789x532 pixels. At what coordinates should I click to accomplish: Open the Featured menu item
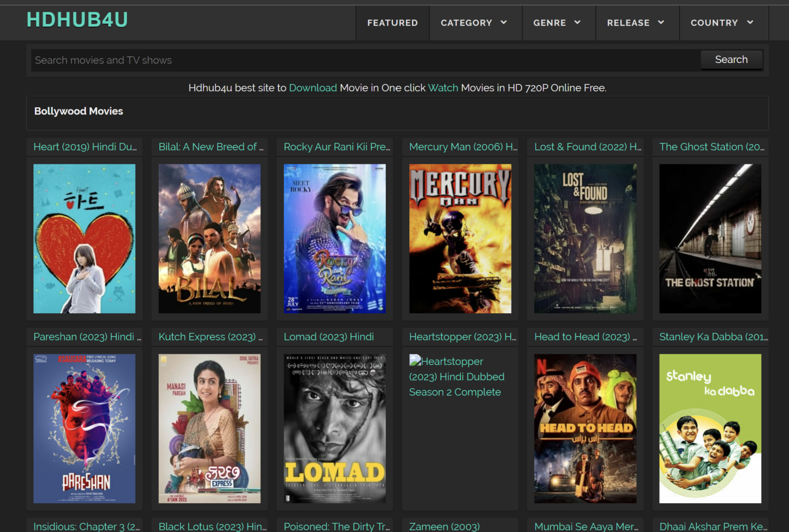tap(392, 23)
